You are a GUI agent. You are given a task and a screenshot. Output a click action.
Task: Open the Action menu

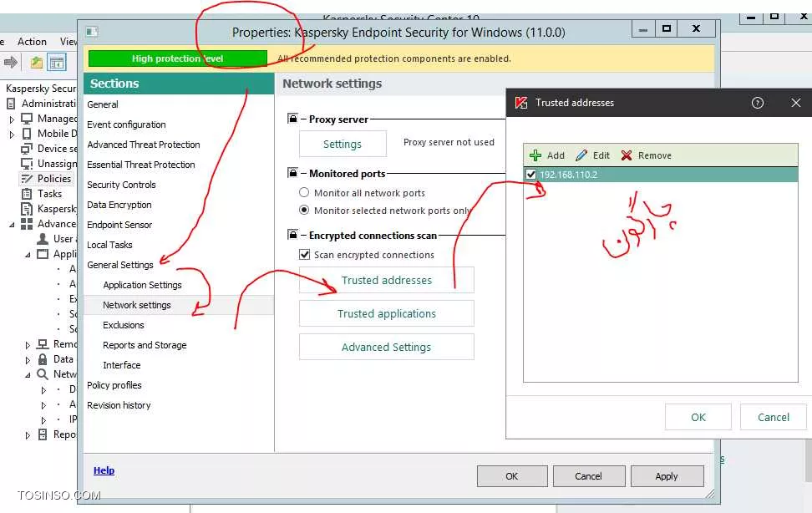click(x=32, y=42)
